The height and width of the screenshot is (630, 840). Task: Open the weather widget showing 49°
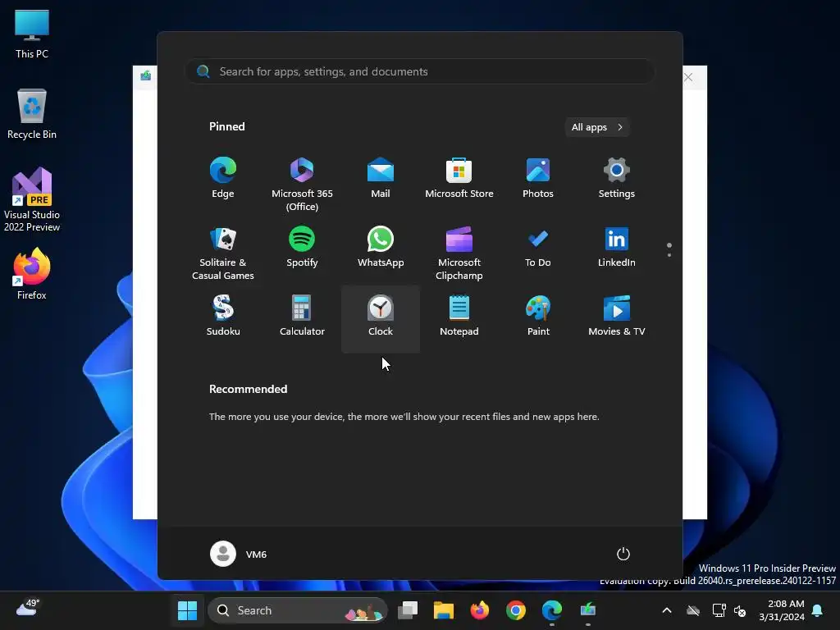(28, 608)
